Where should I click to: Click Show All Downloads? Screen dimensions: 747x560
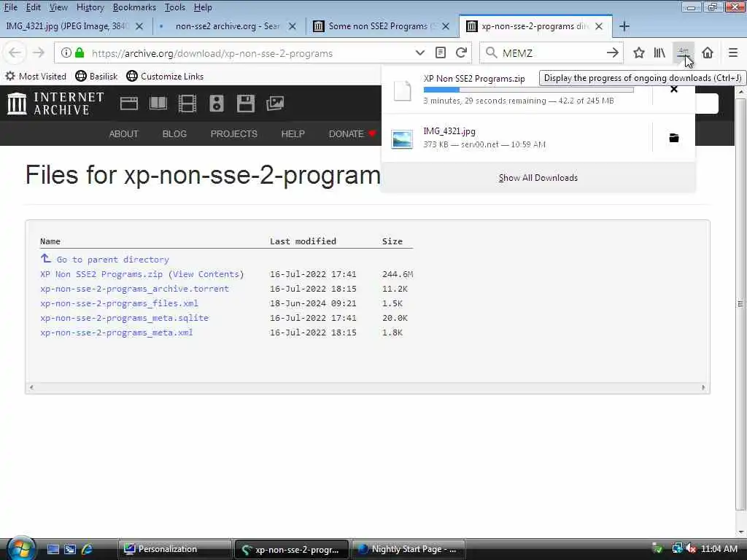[538, 178]
